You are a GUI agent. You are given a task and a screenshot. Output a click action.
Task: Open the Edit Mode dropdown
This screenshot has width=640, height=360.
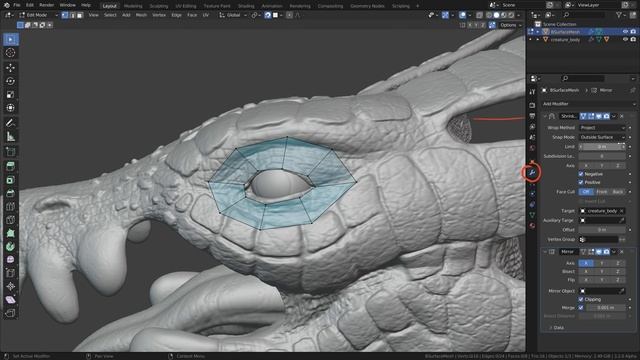pyautogui.click(x=38, y=15)
